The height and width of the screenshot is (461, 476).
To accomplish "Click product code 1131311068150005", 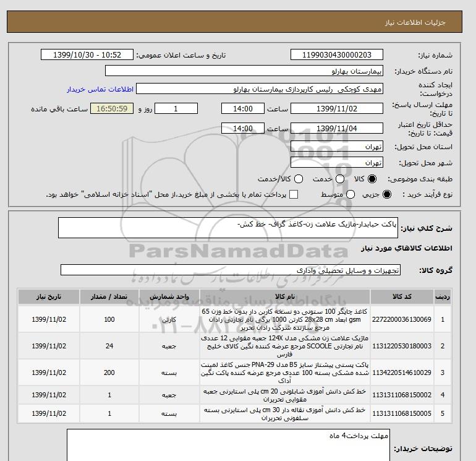I will [x=402, y=413].
